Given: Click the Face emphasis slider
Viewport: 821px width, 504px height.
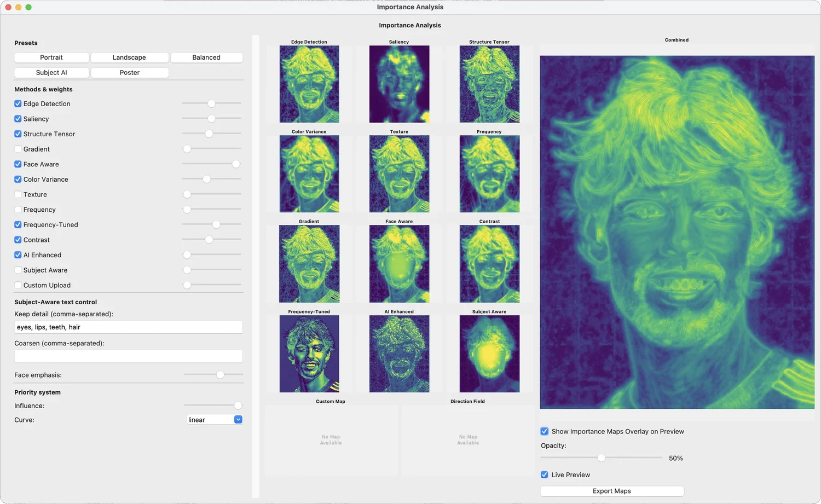Looking at the screenshot, I should click(x=213, y=375).
